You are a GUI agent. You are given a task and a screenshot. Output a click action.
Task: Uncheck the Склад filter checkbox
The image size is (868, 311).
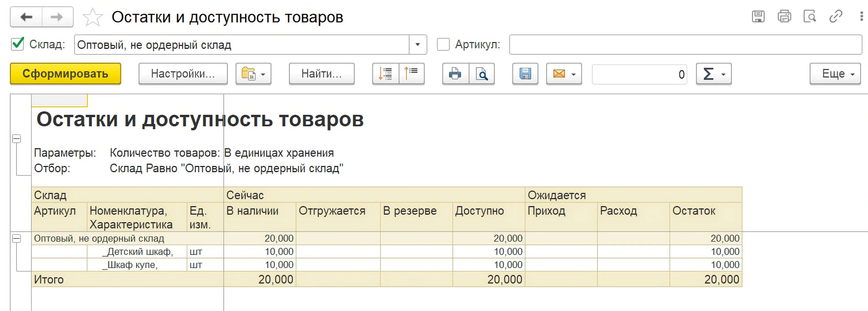click(x=18, y=44)
